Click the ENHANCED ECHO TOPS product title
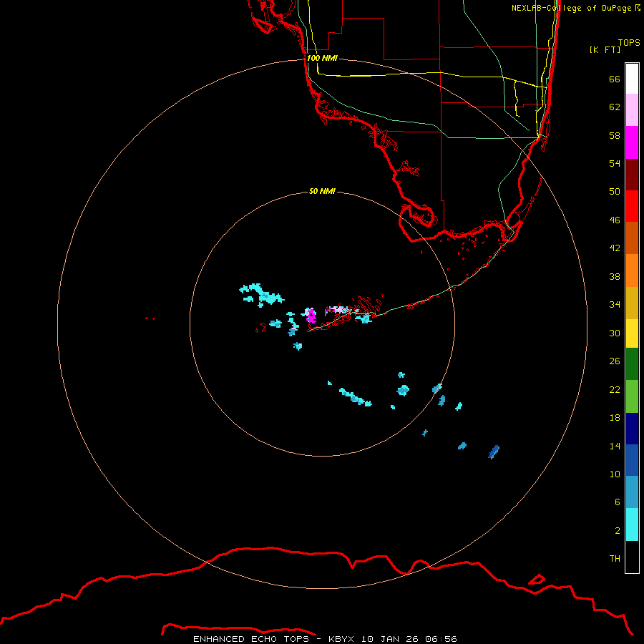 pos(251,639)
